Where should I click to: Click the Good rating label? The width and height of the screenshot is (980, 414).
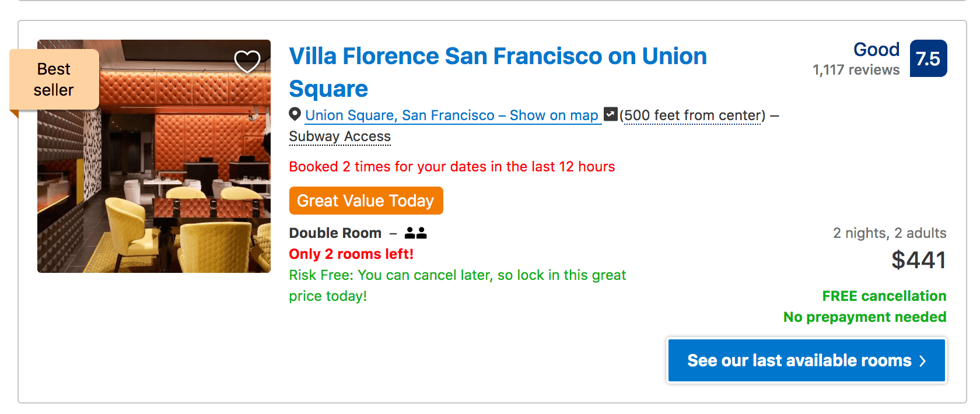(876, 50)
